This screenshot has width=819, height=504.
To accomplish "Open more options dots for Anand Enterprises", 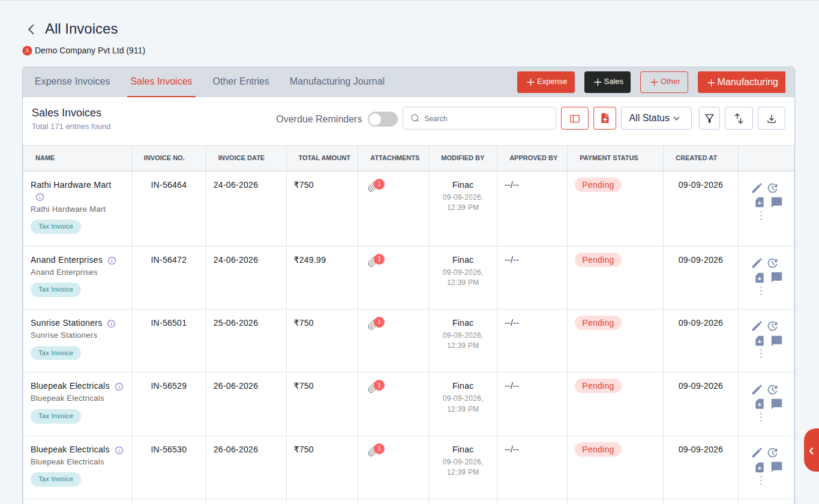I will coord(761,290).
